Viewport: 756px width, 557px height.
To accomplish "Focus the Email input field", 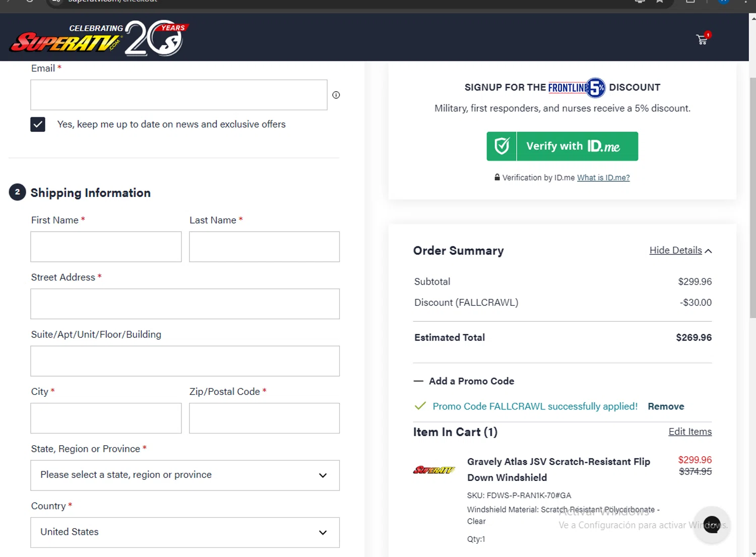I will [x=179, y=95].
